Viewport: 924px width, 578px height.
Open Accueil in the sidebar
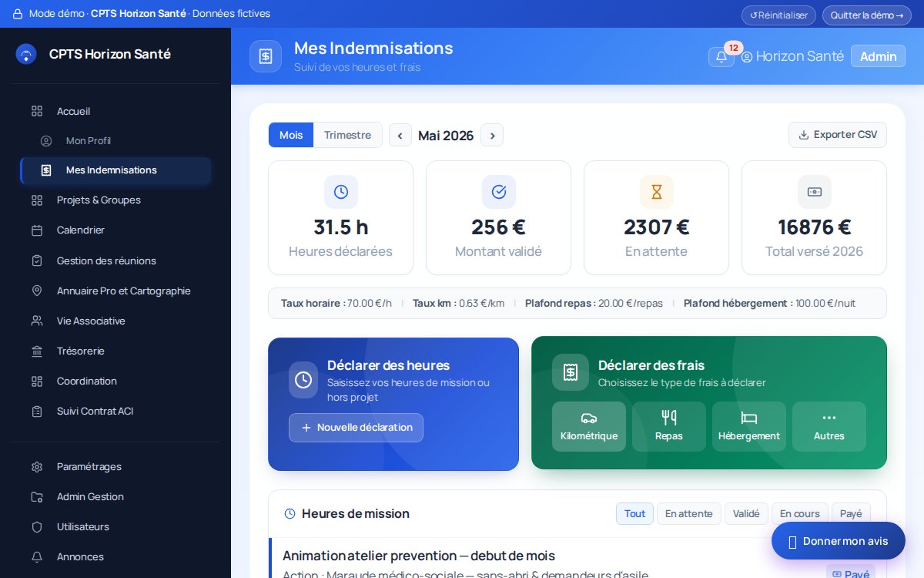click(115, 111)
